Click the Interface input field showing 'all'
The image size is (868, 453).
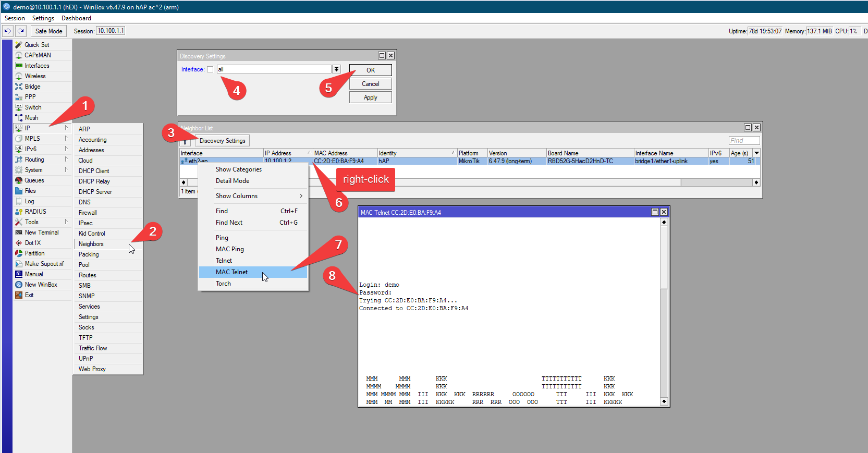coord(274,69)
